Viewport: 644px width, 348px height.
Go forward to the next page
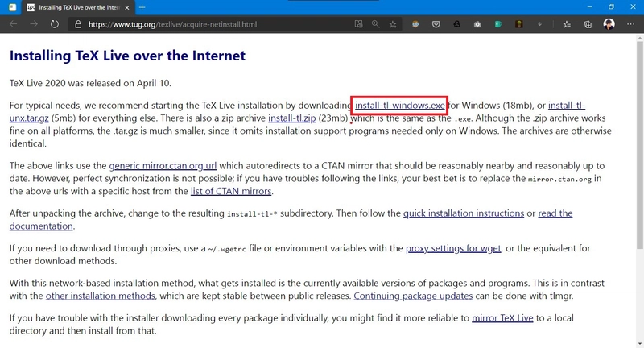click(x=34, y=24)
